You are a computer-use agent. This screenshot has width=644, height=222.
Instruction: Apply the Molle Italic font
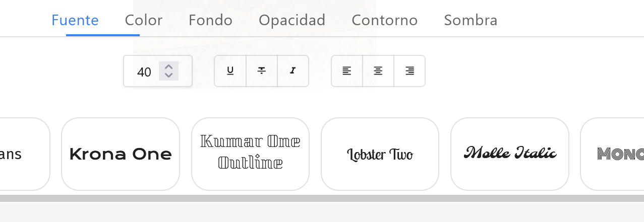(x=509, y=154)
